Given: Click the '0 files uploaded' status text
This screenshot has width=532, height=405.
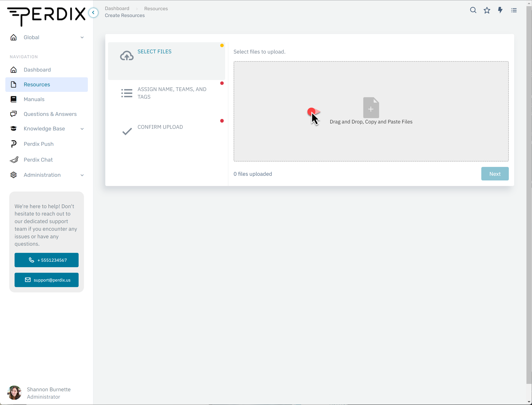Looking at the screenshot, I should pos(253,174).
